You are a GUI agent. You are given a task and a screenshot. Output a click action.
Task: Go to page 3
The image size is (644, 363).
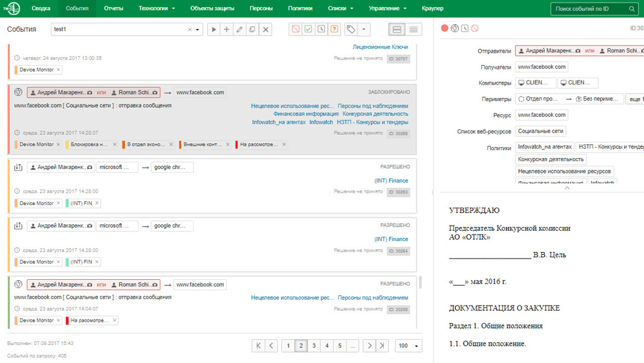click(314, 346)
